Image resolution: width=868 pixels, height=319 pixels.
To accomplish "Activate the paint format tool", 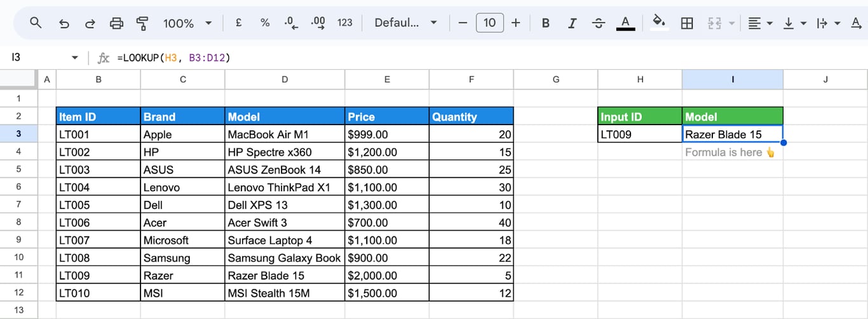I will 142,23.
